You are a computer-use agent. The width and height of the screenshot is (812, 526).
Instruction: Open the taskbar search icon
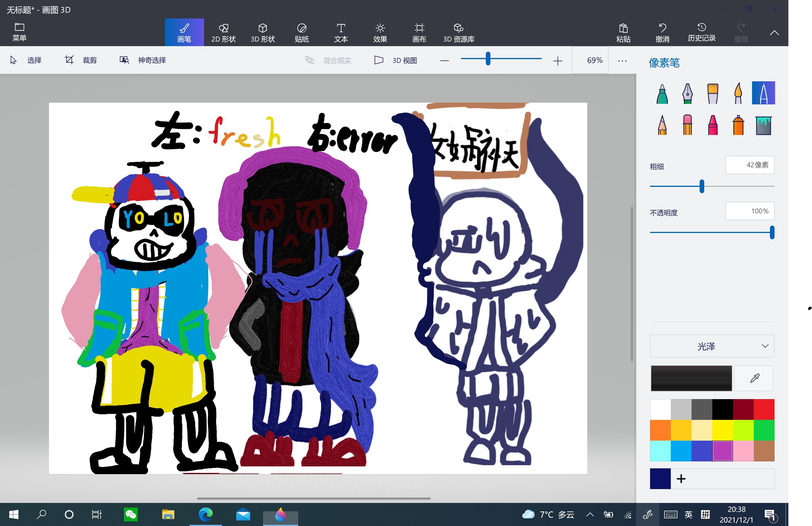tap(41, 514)
